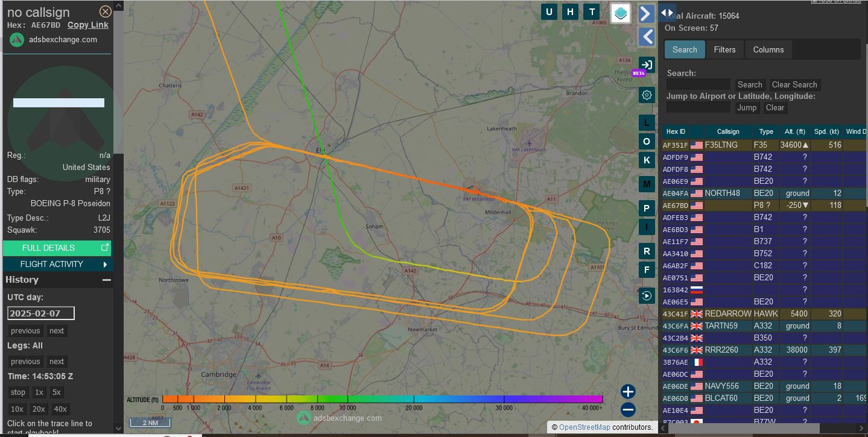
Task: Click the Copy Link link
Action: pos(88,25)
